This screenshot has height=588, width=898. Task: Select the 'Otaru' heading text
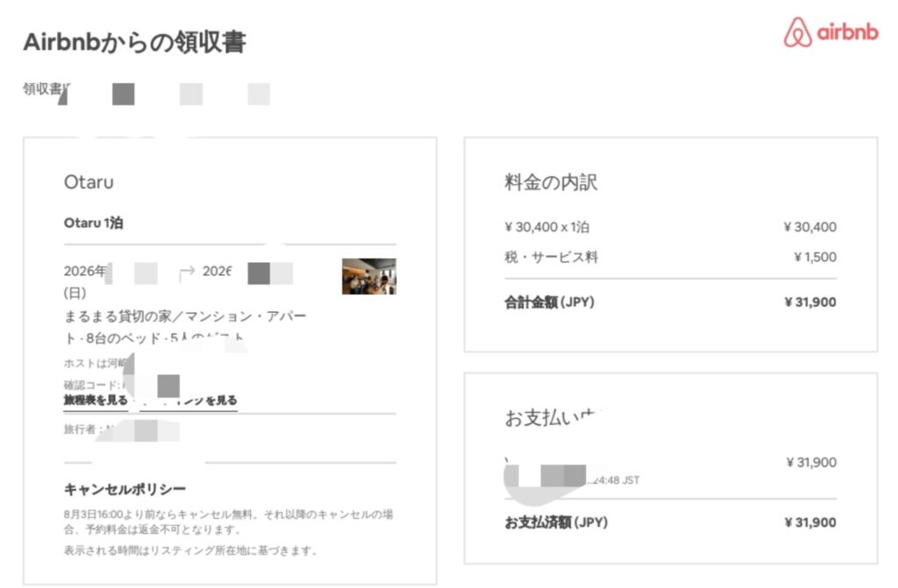(89, 182)
